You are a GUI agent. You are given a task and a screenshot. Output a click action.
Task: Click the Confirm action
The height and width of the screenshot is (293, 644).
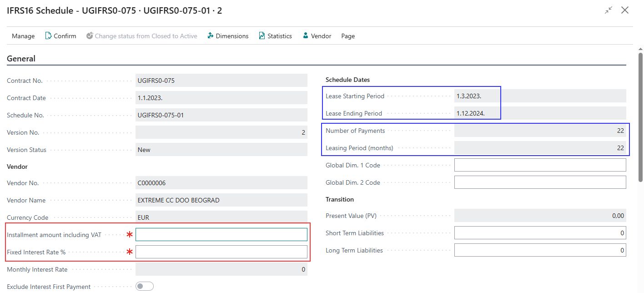(60, 36)
